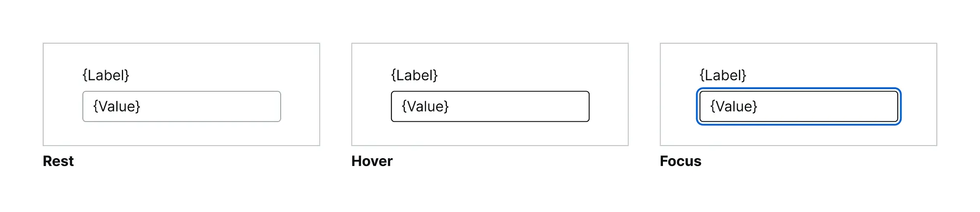The height and width of the screenshot is (212, 980).
Task: Click the {Value} text in Rest field
Action: pyautogui.click(x=117, y=106)
